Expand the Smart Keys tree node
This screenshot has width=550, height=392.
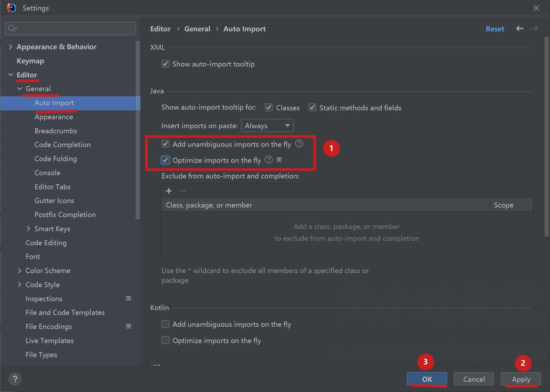(28, 229)
